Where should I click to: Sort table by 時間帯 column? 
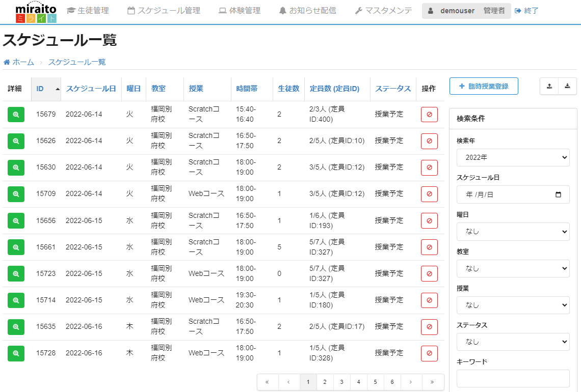[x=252, y=89]
